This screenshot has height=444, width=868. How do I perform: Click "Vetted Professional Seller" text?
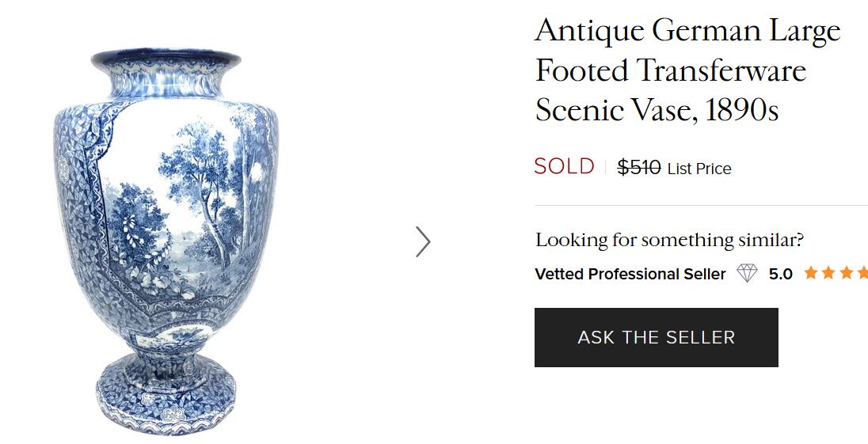[x=630, y=274]
